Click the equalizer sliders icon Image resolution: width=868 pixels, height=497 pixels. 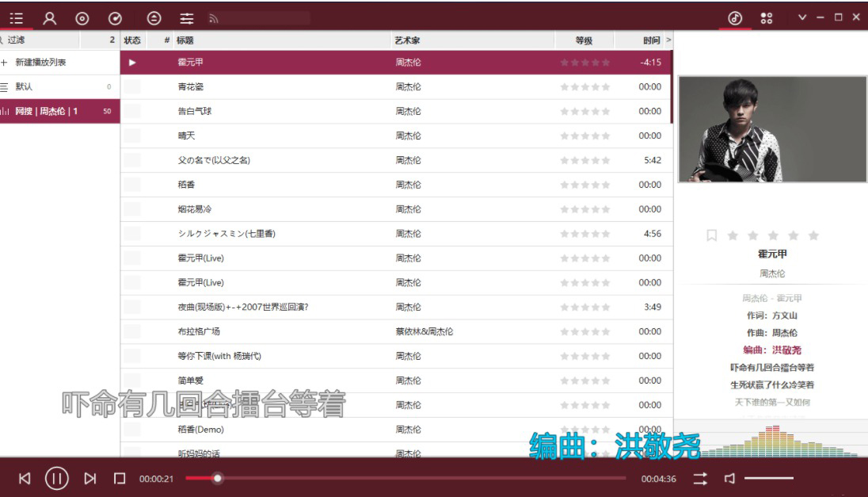point(186,17)
